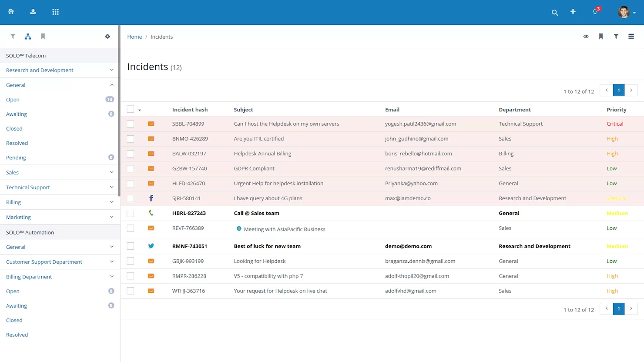Open the global search icon

click(554, 12)
